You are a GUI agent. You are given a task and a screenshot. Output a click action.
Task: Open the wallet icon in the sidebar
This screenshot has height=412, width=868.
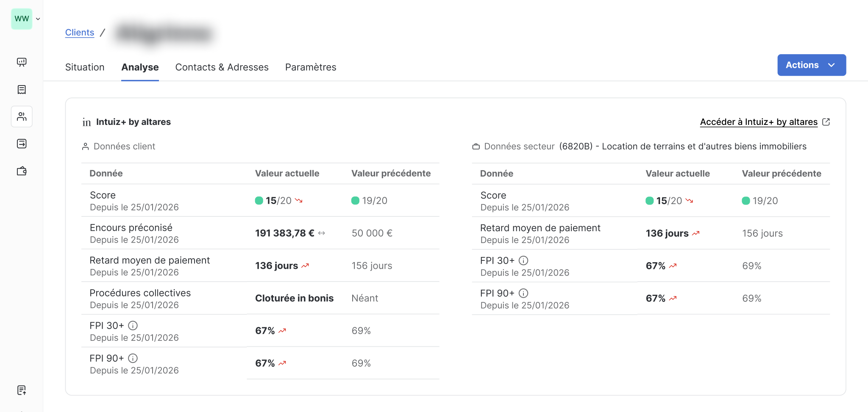(x=22, y=171)
